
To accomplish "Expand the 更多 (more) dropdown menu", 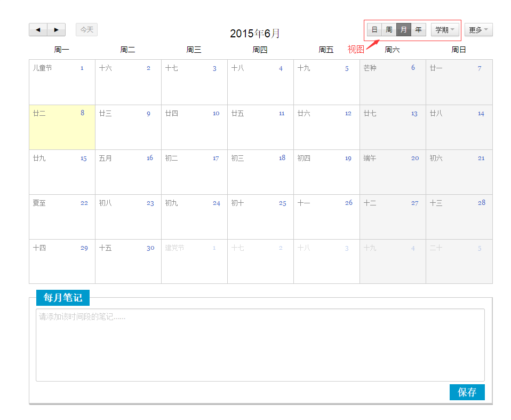I will [x=478, y=30].
